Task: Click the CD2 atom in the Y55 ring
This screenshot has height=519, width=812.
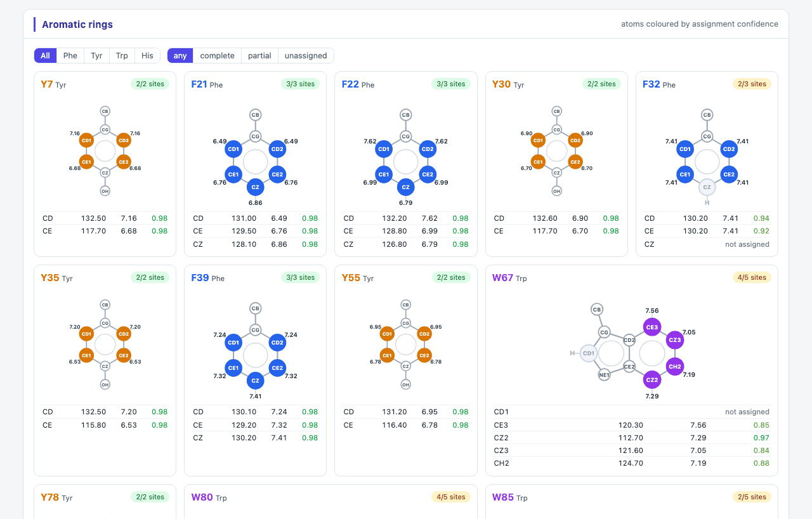Action: point(424,334)
